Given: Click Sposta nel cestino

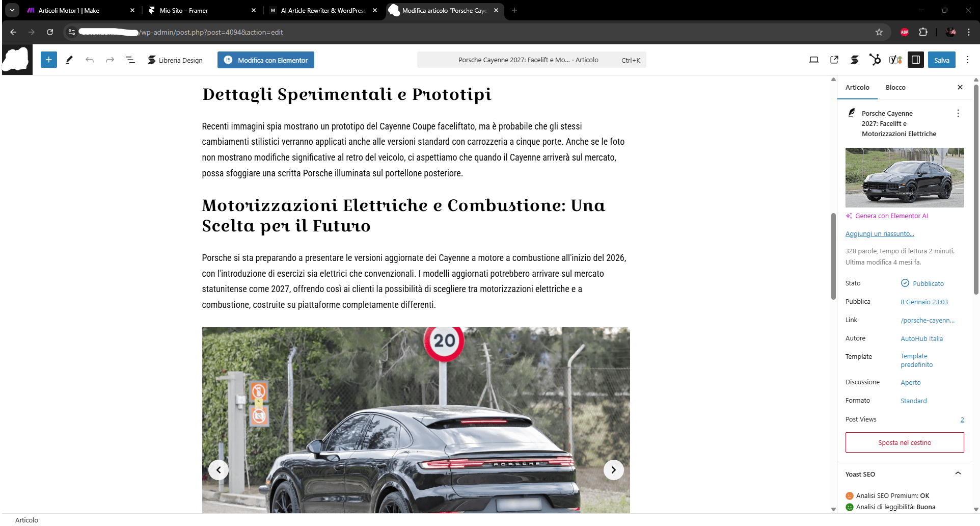Looking at the screenshot, I should pyautogui.click(x=904, y=442).
